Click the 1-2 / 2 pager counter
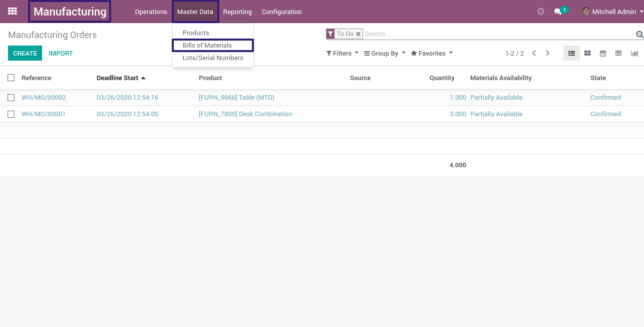This screenshot has height=327, width=644. tap(514, 53)
